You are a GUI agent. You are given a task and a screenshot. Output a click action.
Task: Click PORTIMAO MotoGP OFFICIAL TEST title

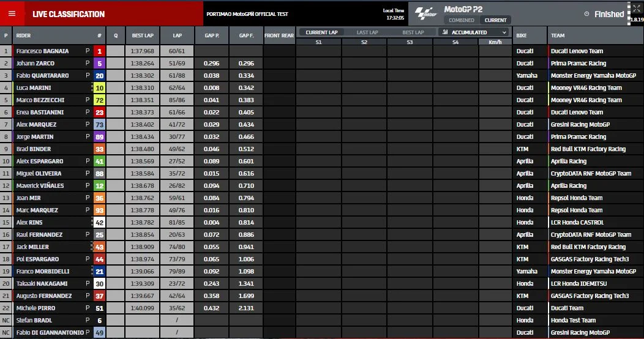point(247,14)
